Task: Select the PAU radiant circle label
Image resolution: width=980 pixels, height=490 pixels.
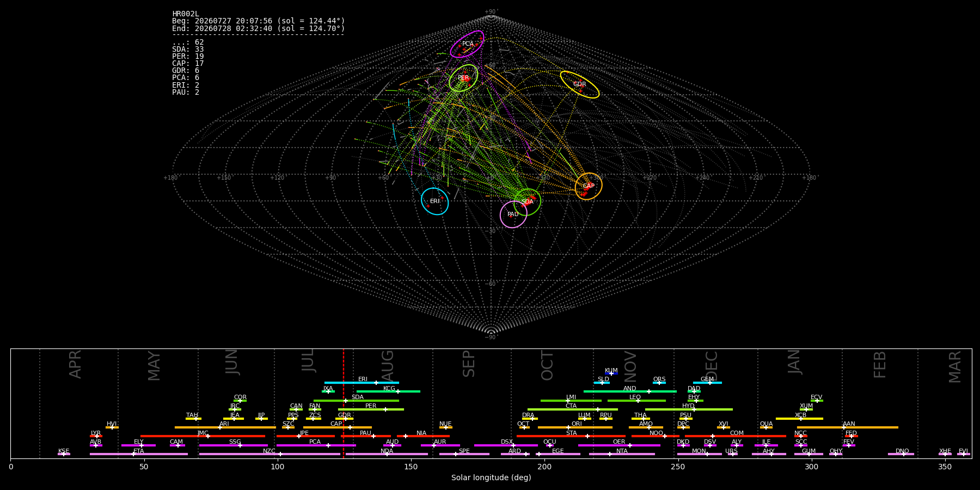Action: pos(513,215)
